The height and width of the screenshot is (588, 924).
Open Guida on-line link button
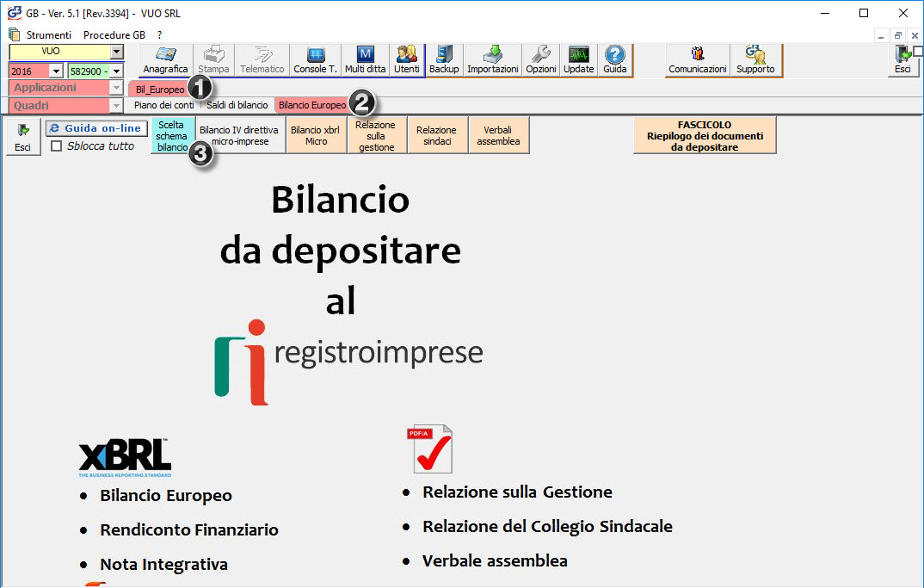point(96,128)
